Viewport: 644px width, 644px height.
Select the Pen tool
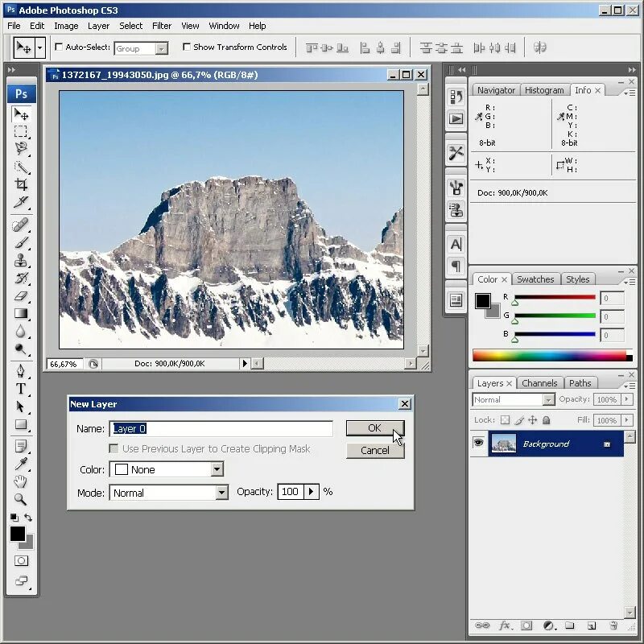[21, 371]
